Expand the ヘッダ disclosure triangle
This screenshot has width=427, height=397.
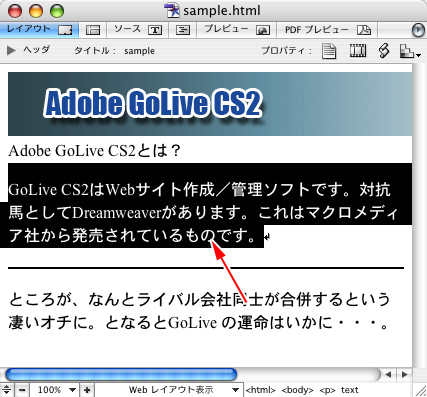[x=11, y=50]
